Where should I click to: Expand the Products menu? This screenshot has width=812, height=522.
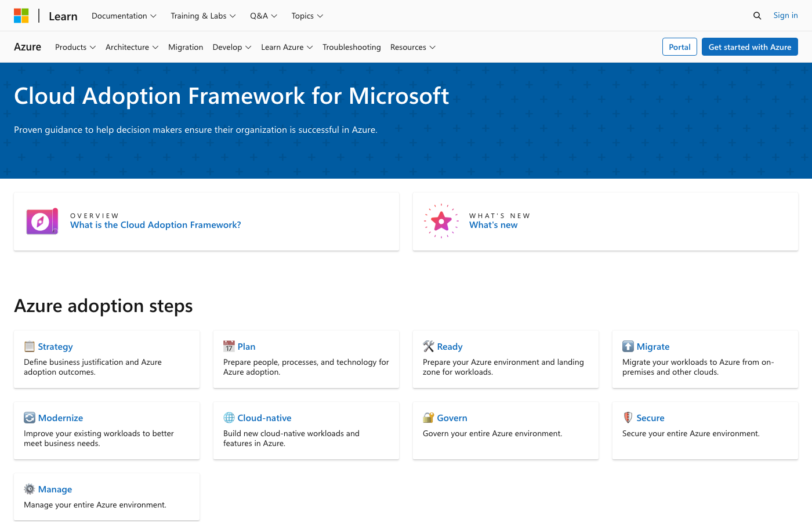coord(75,47)
